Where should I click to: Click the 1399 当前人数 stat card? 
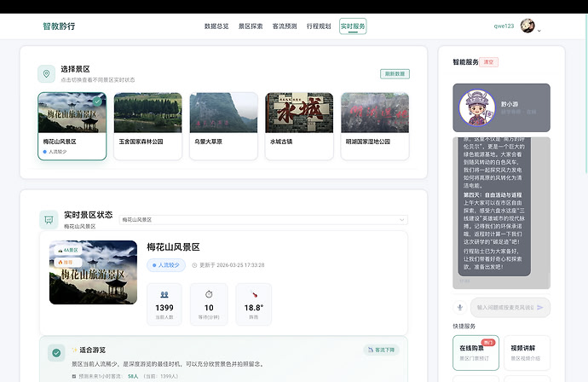point(164,304)
